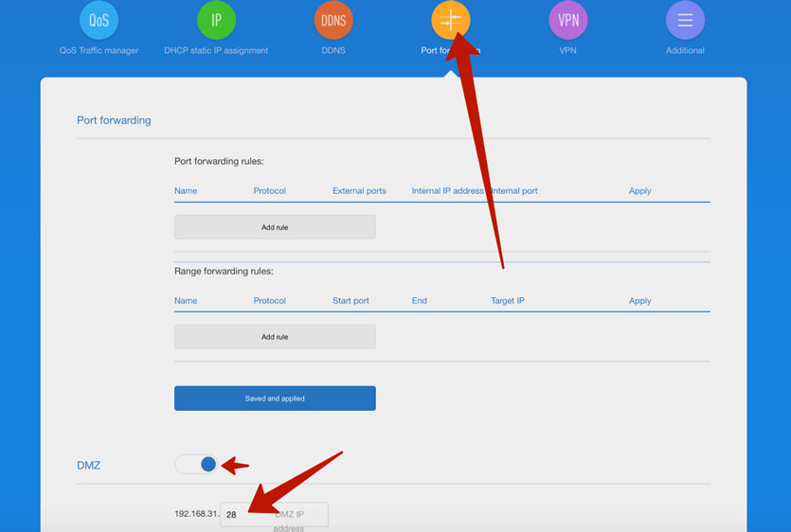Click the Additional label under the icon
This screenshot has height=532, width=791.
[x=685, y=50]
